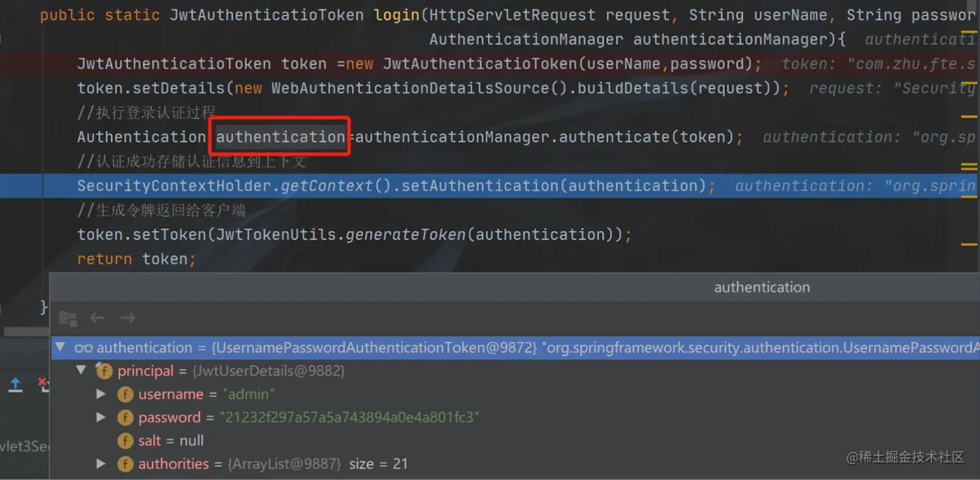Click the token.setToken(JwtTokenUtils.generateToken line

(x=354, y=234)
